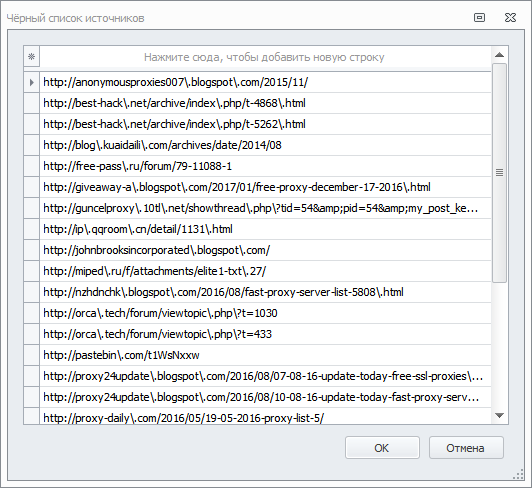Screen dimensions: 532x488
Task: Confirm with the OK button
Action: 382,448
